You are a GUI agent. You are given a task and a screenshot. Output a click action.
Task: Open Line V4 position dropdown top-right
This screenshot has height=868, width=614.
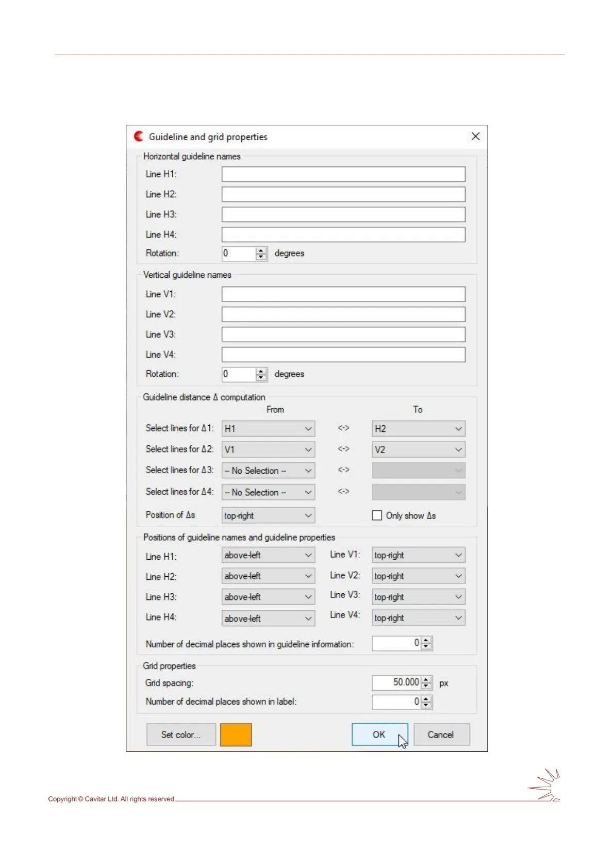pyautogui.click(x=418, y=617)
